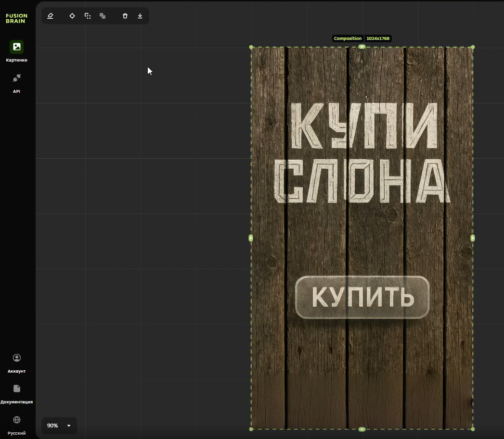Viewport: 504px width, 439px height.
Task: Click the top-center resize handle of composition
Action: pyautogui.click(x=362, y=47)
